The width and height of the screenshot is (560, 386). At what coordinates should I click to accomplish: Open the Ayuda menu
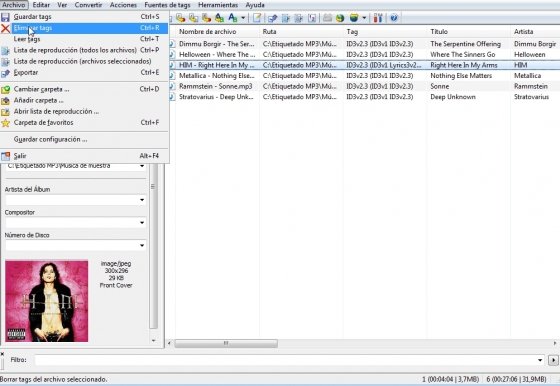(255, 5)
